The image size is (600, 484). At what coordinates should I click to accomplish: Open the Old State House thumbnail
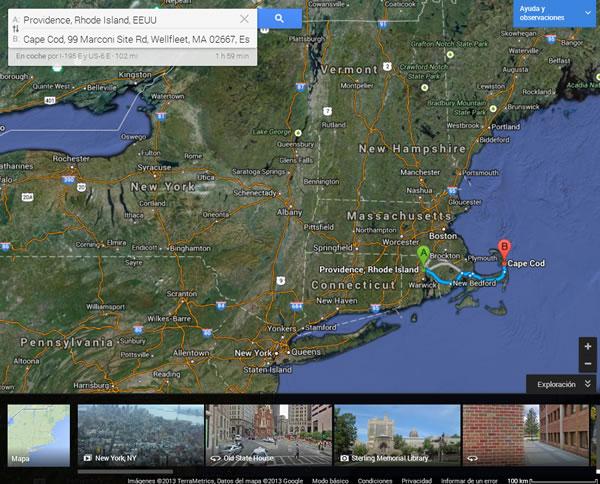point(269,435)
